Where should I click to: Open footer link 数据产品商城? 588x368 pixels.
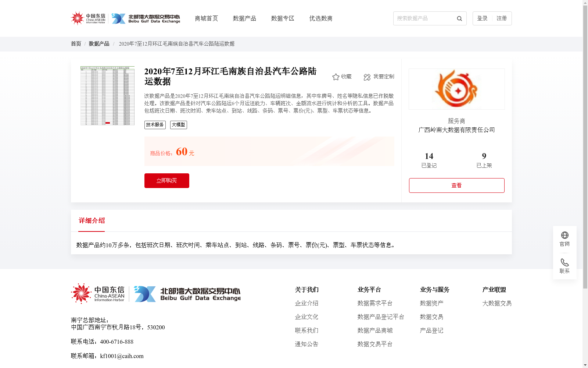(375, 330)
